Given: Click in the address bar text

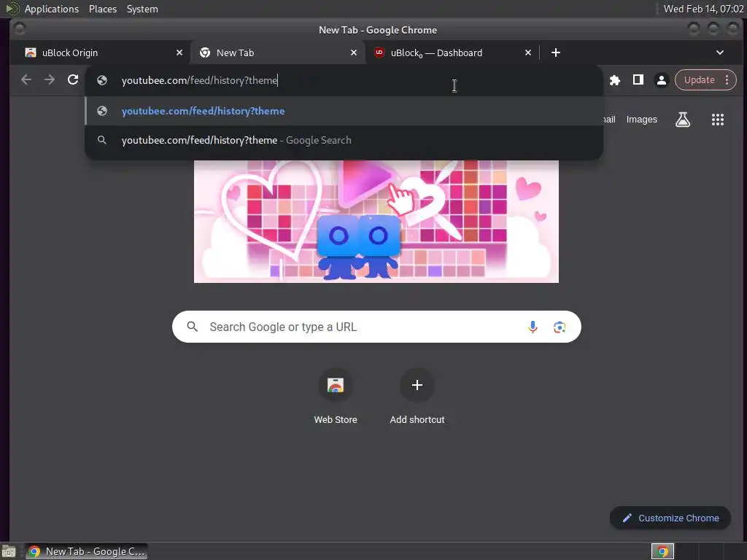Looking at the screenshot, I should click(x=200, y=80).
